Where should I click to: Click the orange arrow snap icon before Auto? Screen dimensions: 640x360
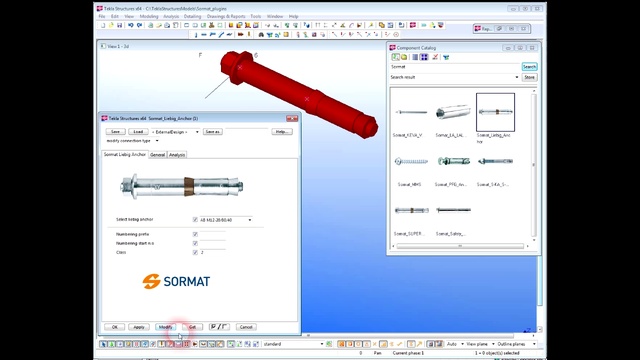[419, 344]
